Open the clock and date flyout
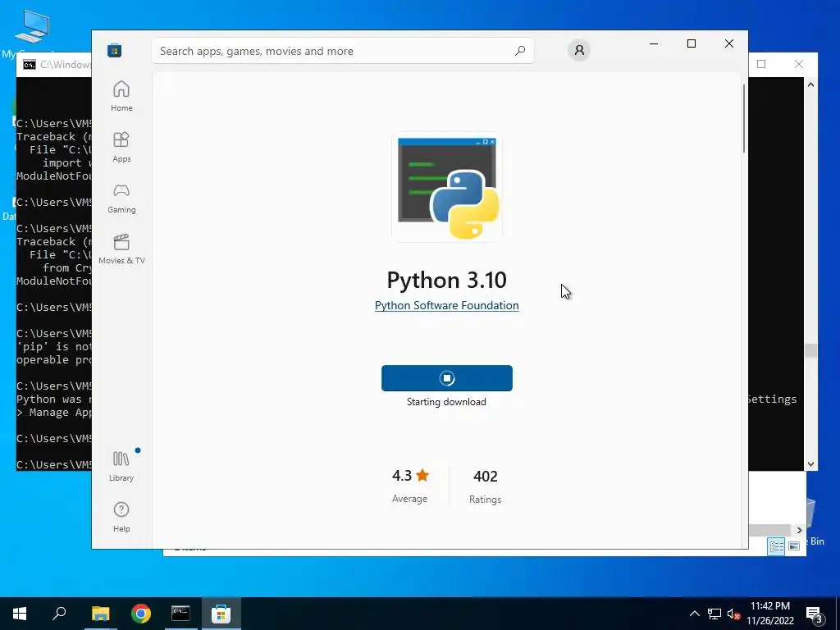 click(x=770, y=614)
